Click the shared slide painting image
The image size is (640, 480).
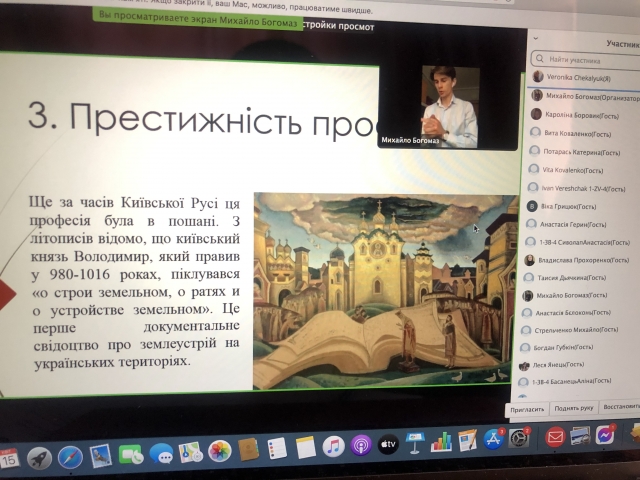[x=385, y=291]
